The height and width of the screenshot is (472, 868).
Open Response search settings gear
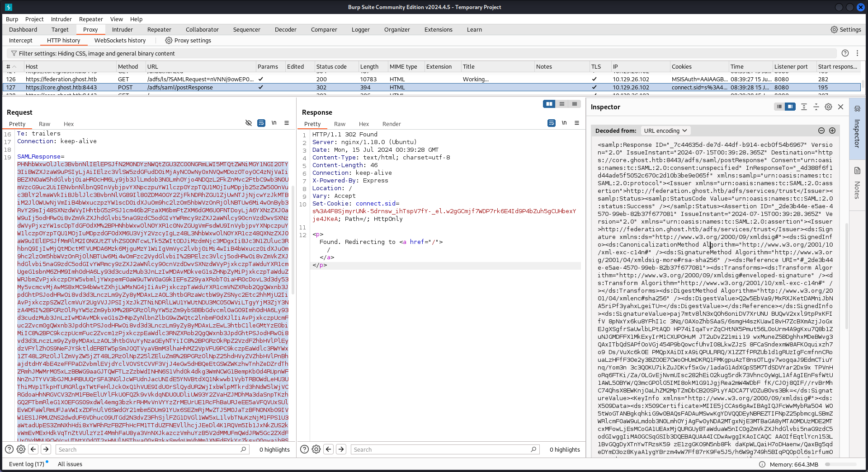coord(316,449)
